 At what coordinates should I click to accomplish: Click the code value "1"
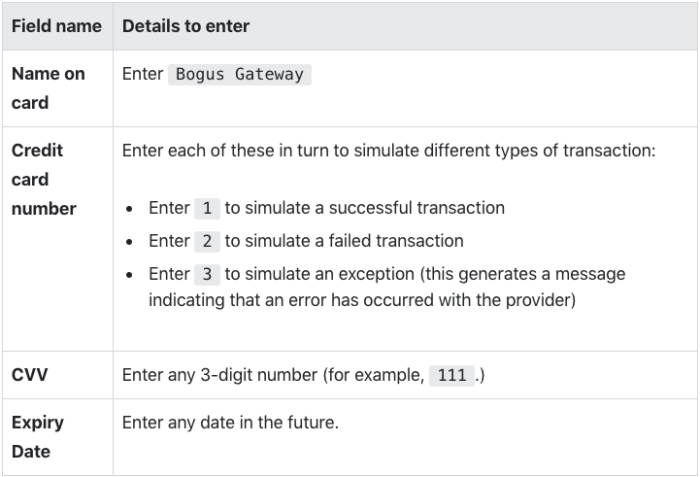click(x=207, y=208)
